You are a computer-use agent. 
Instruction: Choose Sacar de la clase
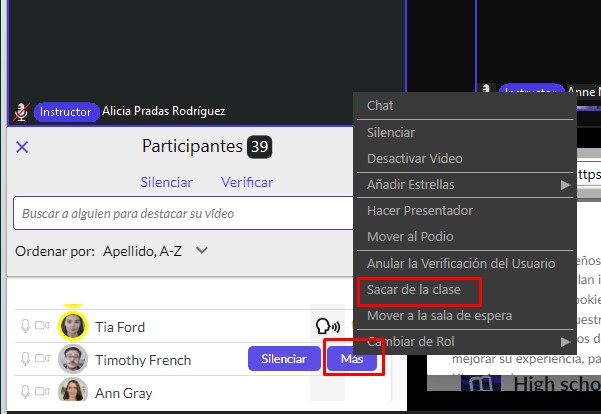[x=465, y=289]
